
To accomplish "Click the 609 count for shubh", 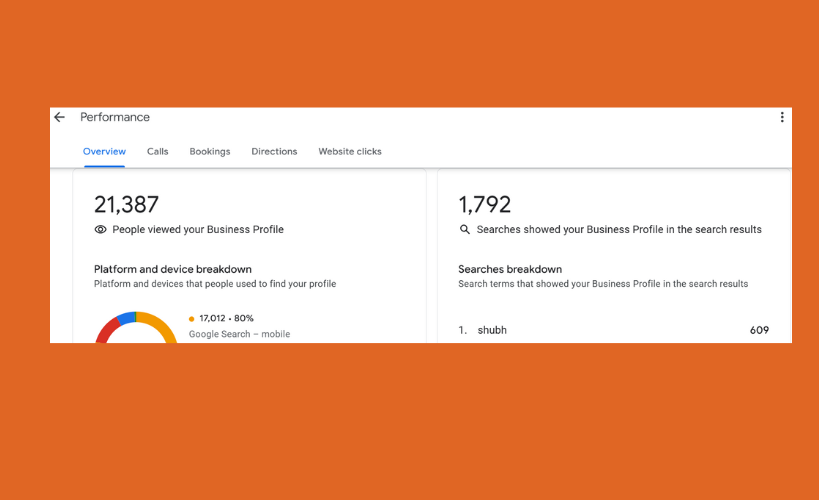I will point(759,330).
